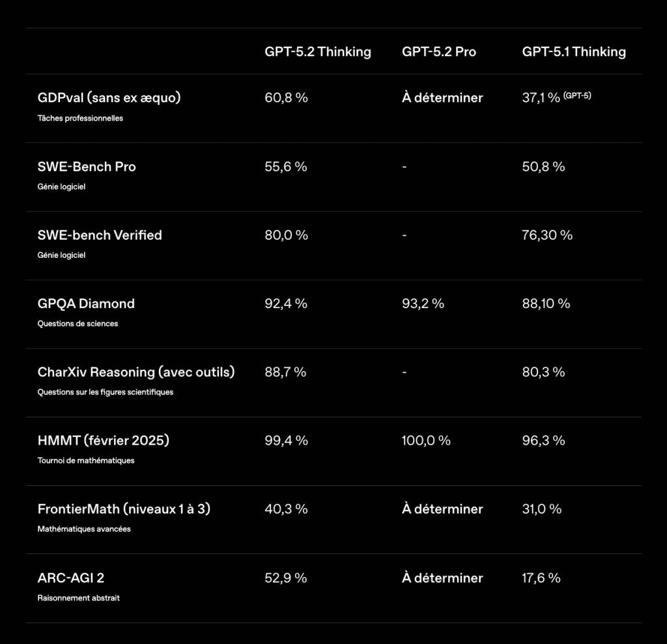Select the FrontierMath (niveaux 1 à 3) label

pyautogui.click(x=124, y=509)
